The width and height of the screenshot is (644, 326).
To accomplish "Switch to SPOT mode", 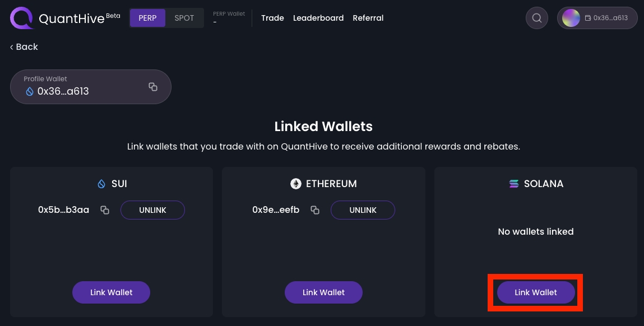I will 184,18.
